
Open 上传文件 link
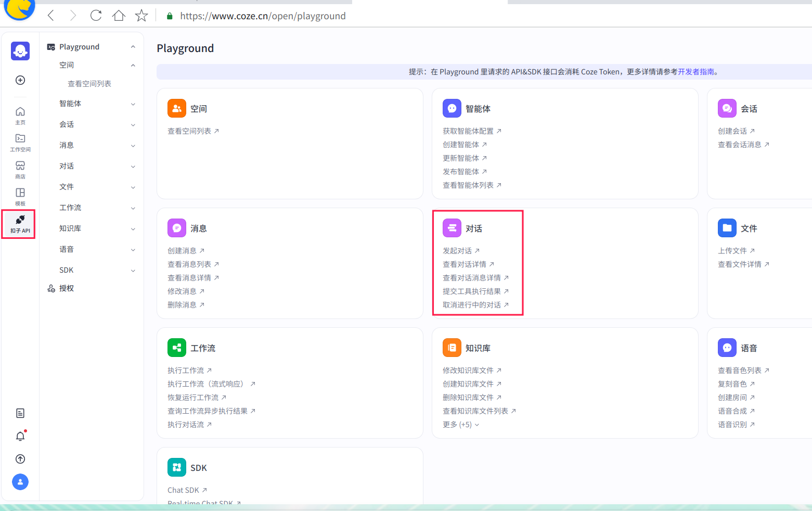(x=736, y=251)
